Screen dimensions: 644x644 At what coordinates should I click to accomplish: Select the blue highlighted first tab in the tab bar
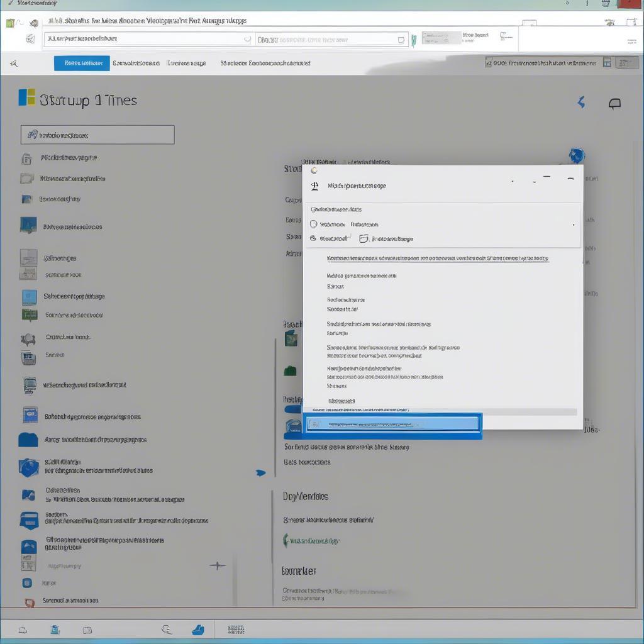pyautogui.click(x=82, y=64)
